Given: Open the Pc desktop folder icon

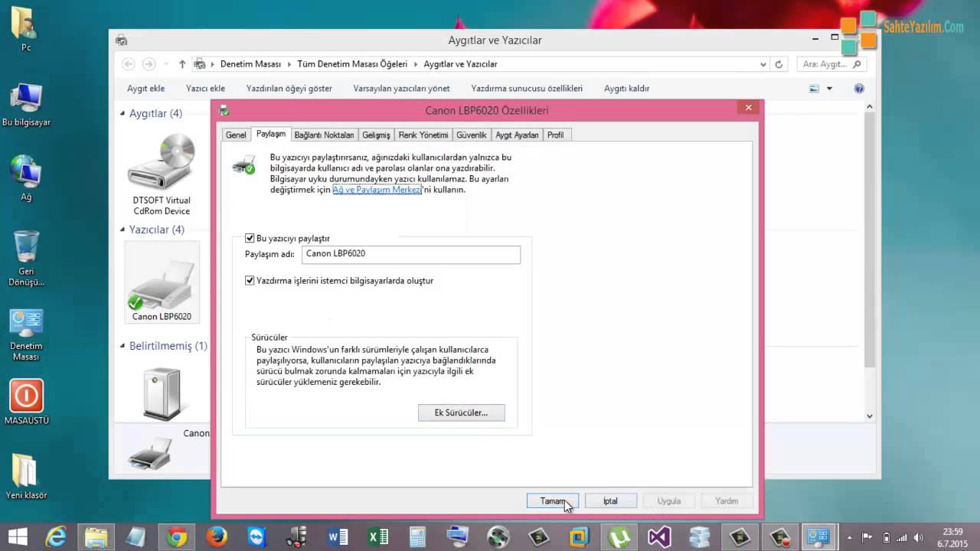Looking at the screenshot, I should (x=25, y=29).
